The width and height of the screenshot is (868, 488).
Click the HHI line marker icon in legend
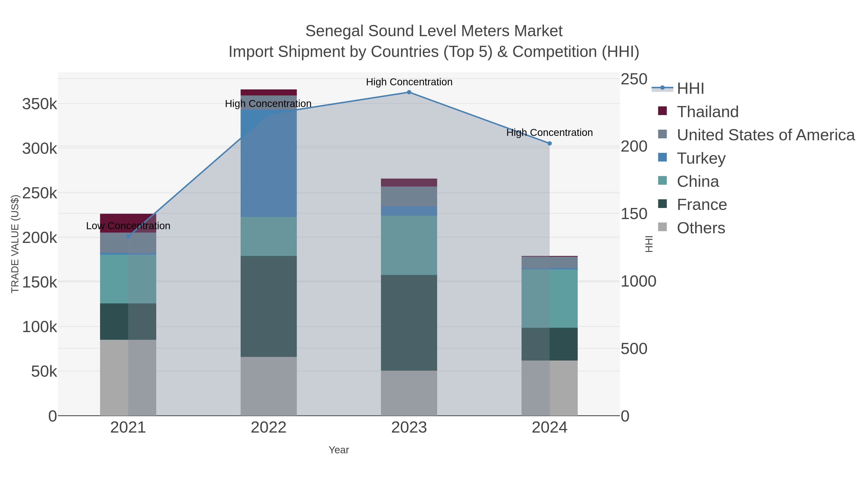pyautogui.click(x=663, y=88)
